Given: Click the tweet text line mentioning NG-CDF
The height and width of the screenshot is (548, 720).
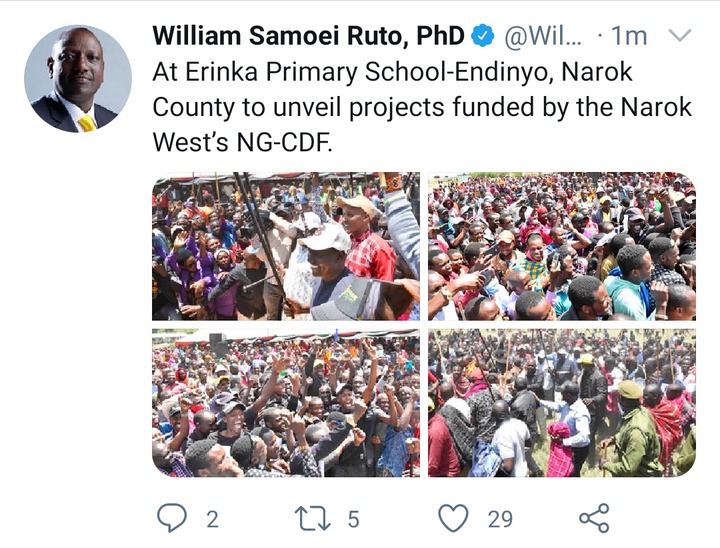Looking at the screenshot, I should tap(242, 142).
